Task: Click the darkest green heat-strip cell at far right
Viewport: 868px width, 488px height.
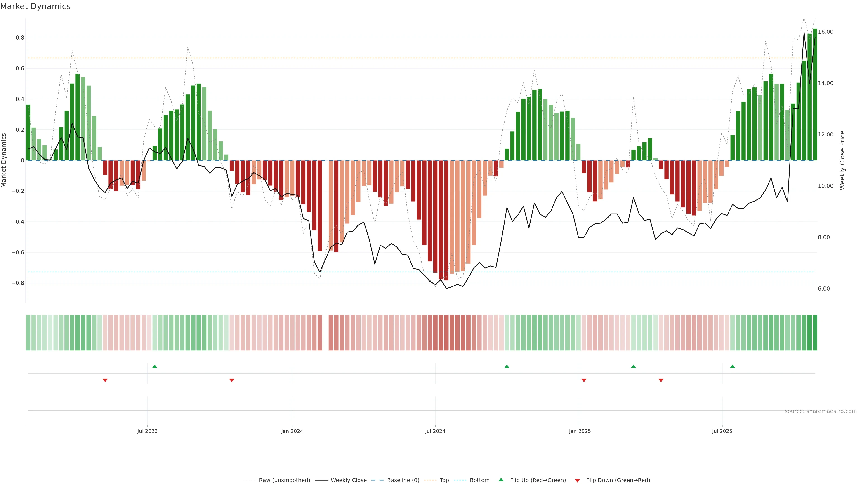Action: point(815,333)
